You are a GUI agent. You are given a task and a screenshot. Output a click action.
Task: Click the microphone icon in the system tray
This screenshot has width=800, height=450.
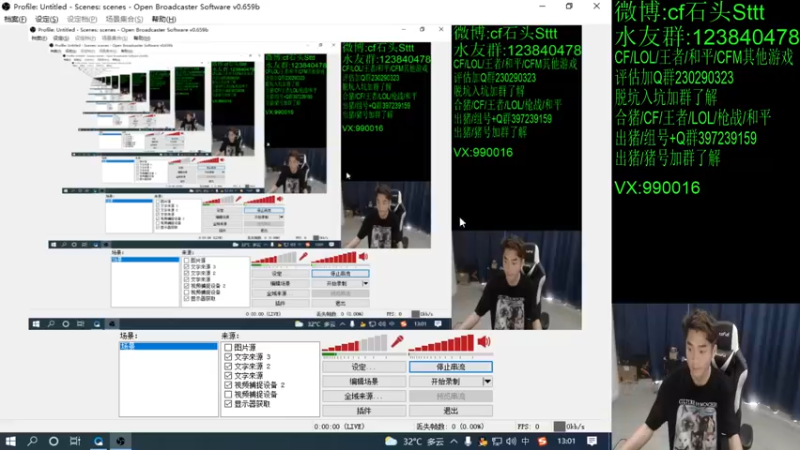[468, 441]
